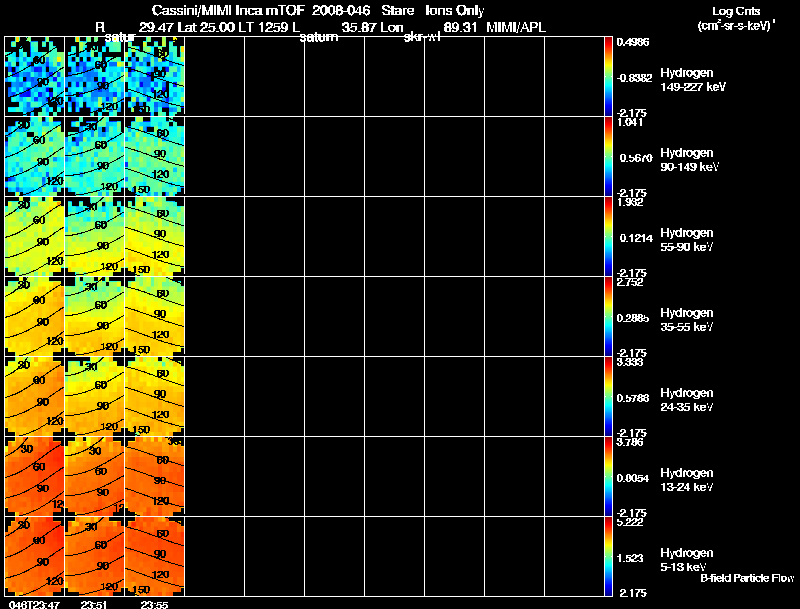
Task: Select the 35-55 keV image at 23:47
Action: (35, 316)
